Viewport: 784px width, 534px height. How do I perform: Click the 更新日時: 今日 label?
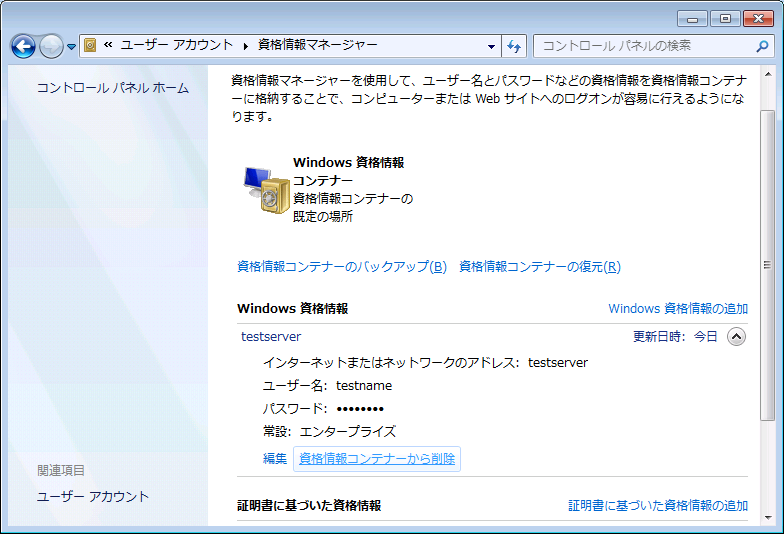coord(675,336)
